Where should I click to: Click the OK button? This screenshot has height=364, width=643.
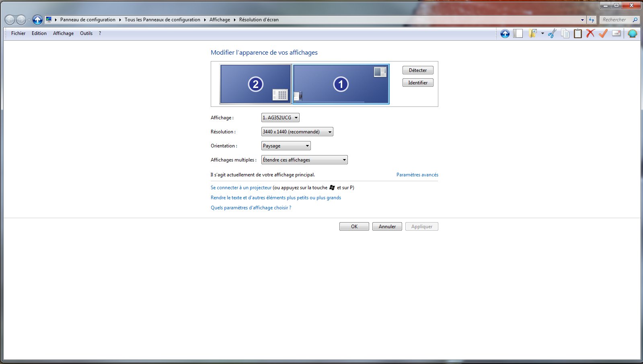pos(354,227)
